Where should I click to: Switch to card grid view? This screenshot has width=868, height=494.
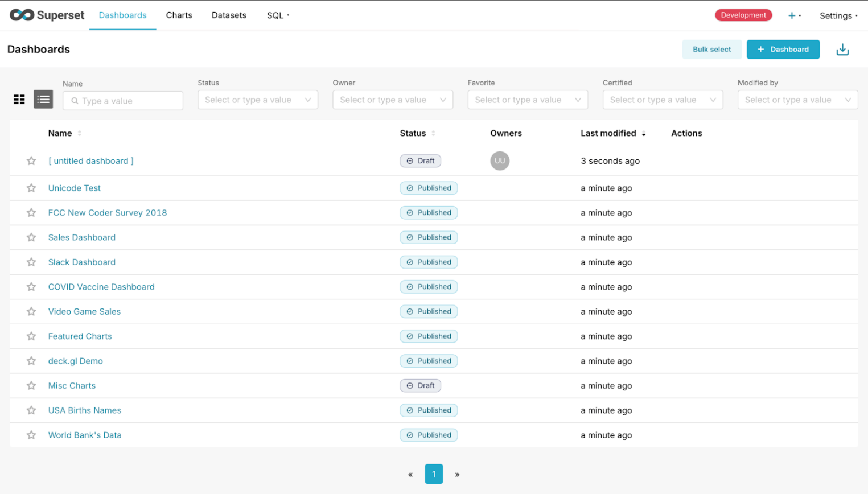19,100
